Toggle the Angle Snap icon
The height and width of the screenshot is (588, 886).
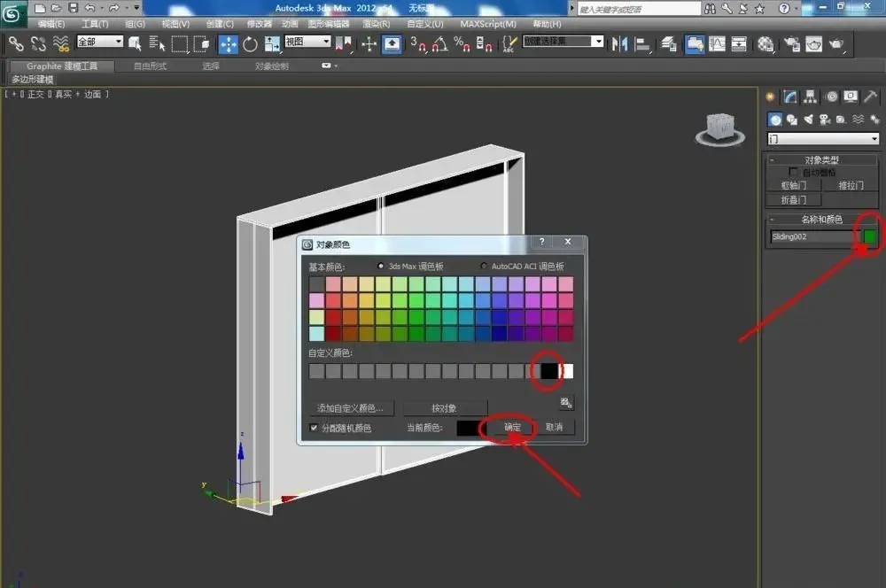pos(439,43)
